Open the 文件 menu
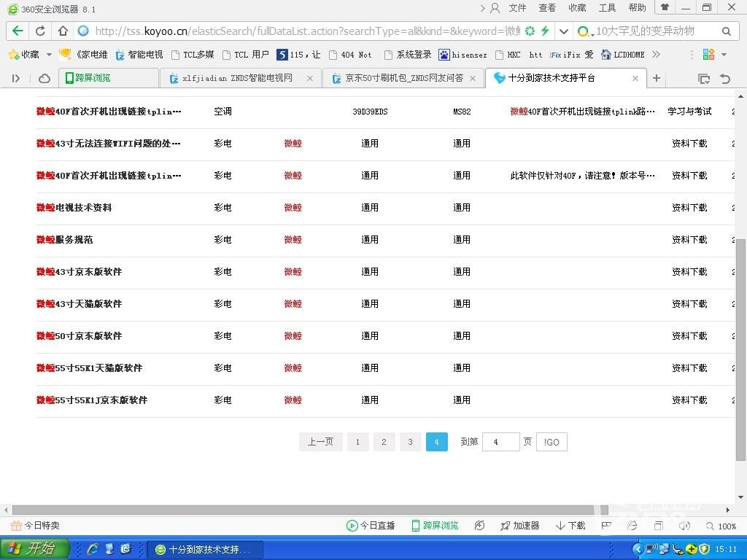 click(517, 8)
